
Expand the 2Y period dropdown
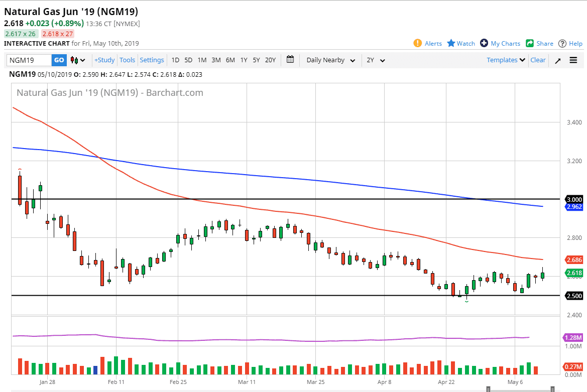tap(376, 60)
